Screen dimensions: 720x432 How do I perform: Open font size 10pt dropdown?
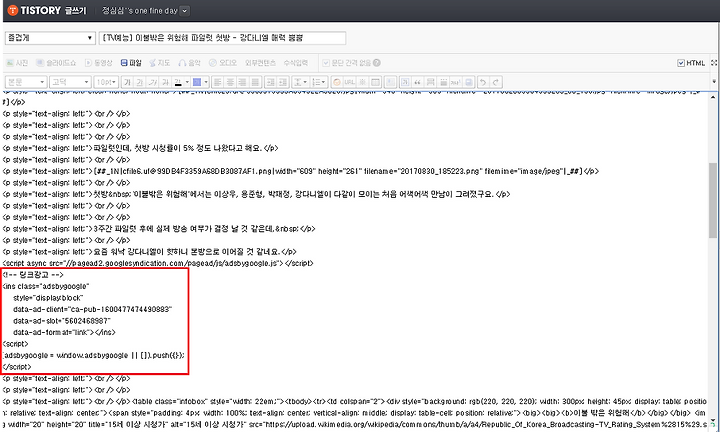(106, 82)
